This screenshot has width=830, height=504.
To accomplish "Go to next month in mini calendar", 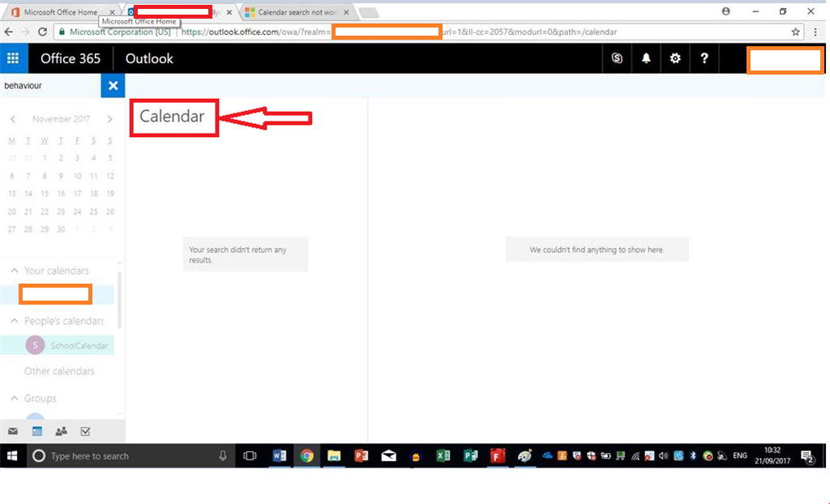I will click(109, 119).
